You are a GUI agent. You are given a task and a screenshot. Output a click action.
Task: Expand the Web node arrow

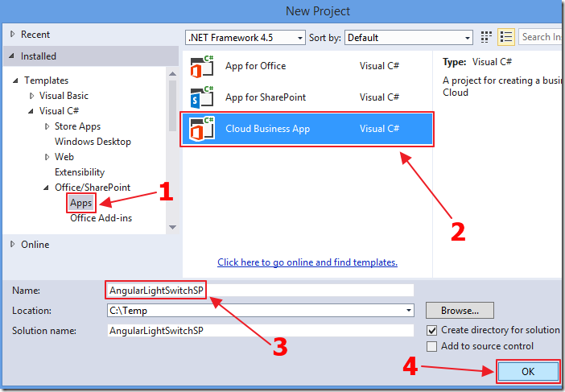click(x=47, y=157)
